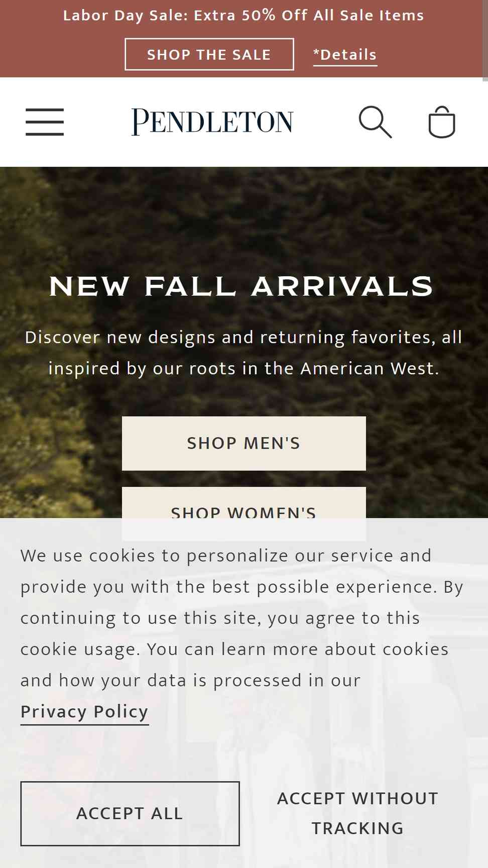Image resolution: width=488 pixels, height=868 pixels.
Task: Go home via the Pendleton logo
Action: (212, 122)
